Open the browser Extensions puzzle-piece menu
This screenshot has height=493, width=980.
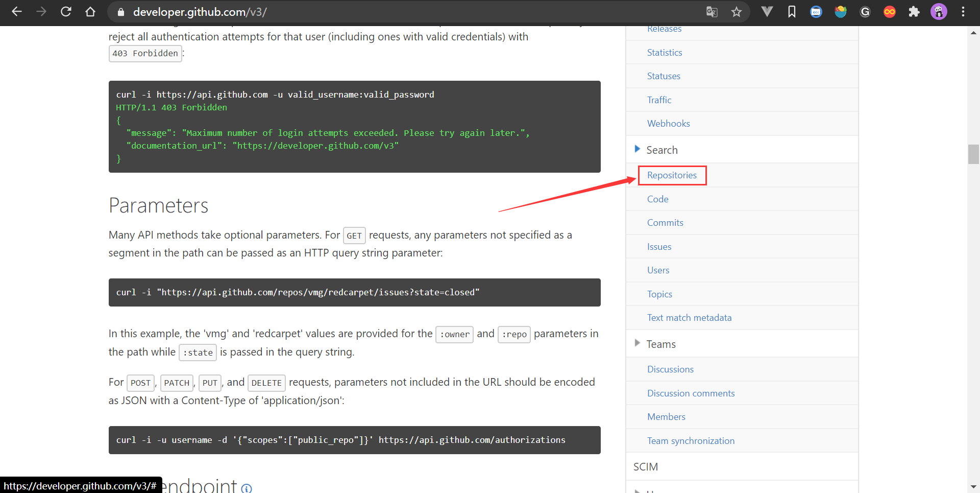pos(914,11)
